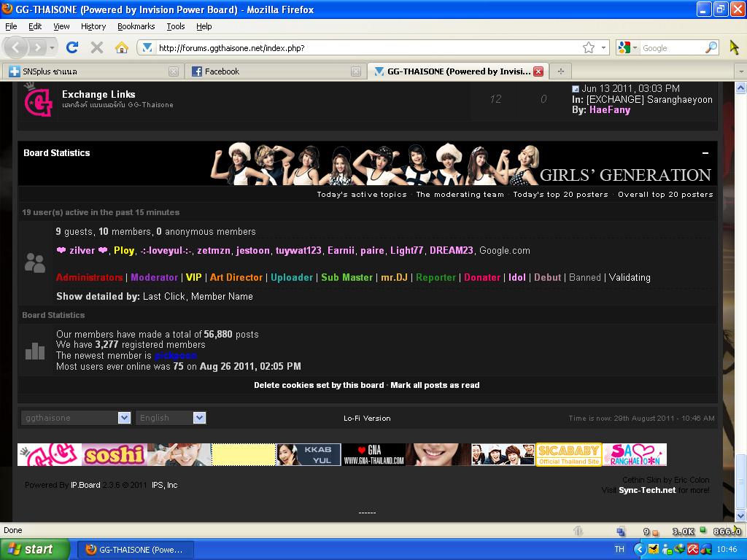
Task: Open the Help menu
Action: (204, 26)
